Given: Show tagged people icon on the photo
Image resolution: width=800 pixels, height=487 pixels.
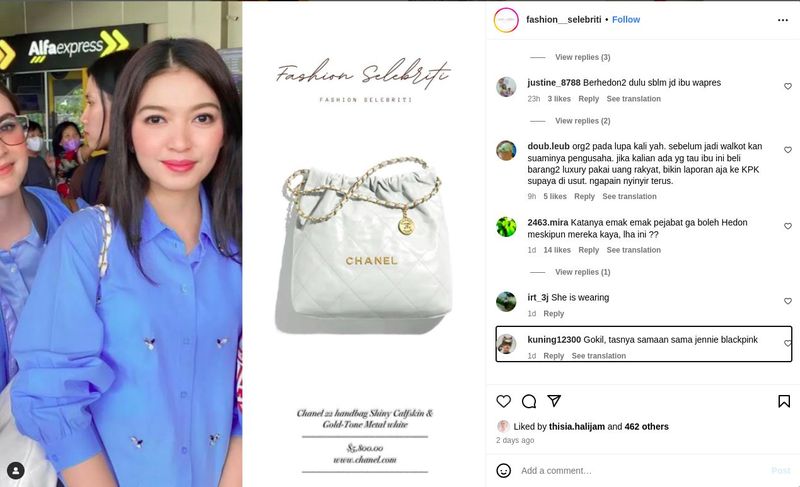Looking at the screenshot, I should [16, 470].
